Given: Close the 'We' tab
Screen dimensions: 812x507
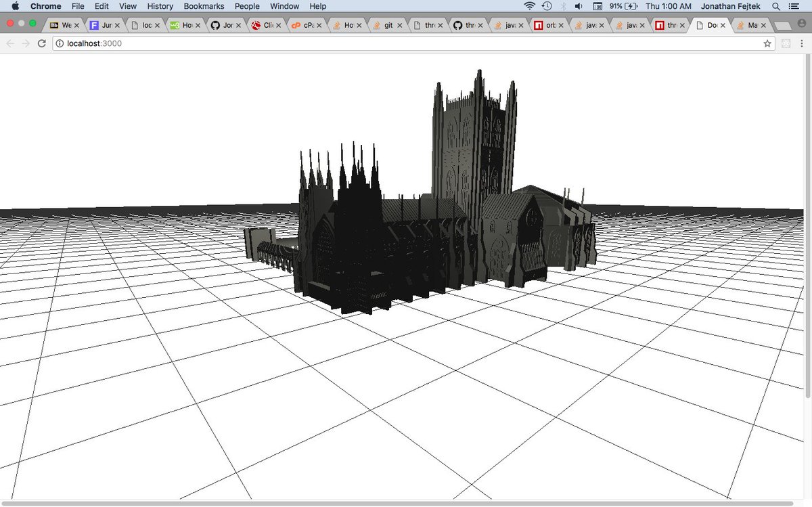Looking at the screenshot, I should tap(76, 25).
